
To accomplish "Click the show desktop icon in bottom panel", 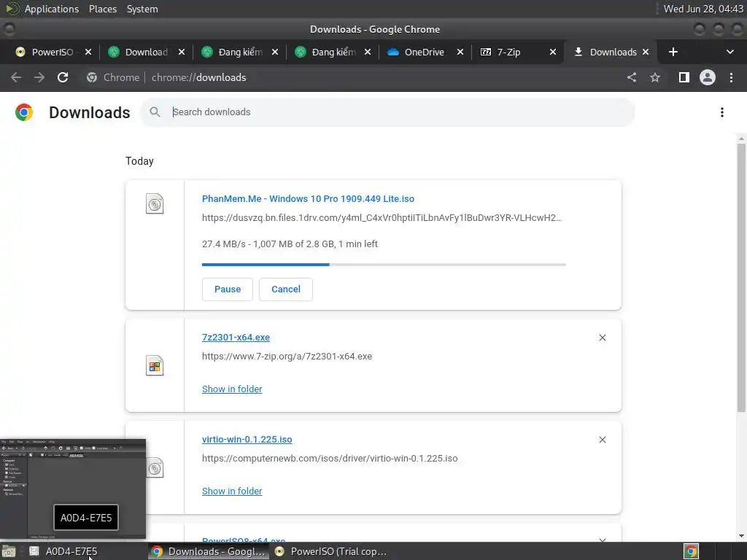I will click(x=8, y=551).
